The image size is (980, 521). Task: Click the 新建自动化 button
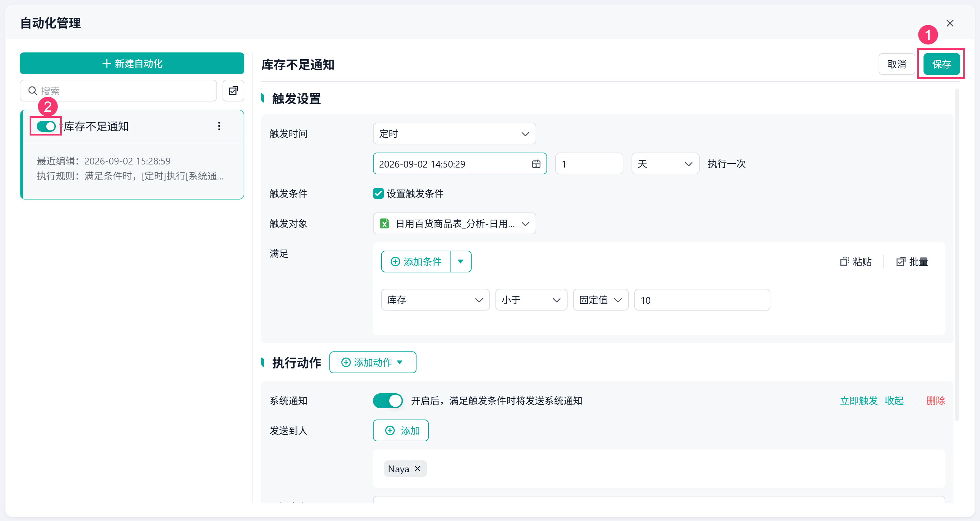(x=132, y=63)
